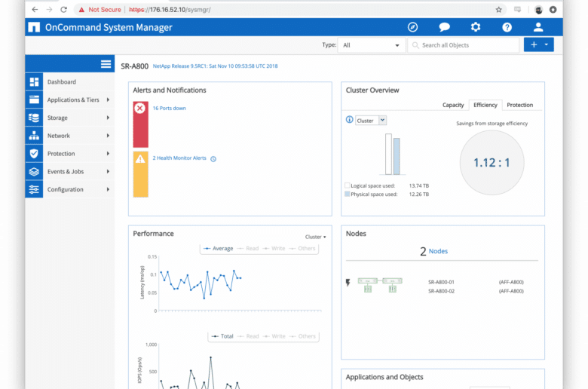This screenshot has height=389, width=588.
Task: Focus the Search all Objects field
Action: (x=464, y=45)
